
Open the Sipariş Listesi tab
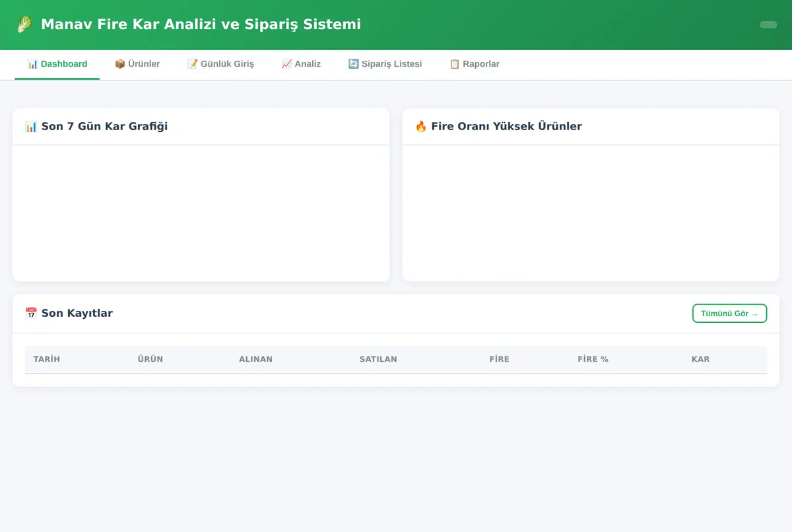click(385, 64)
